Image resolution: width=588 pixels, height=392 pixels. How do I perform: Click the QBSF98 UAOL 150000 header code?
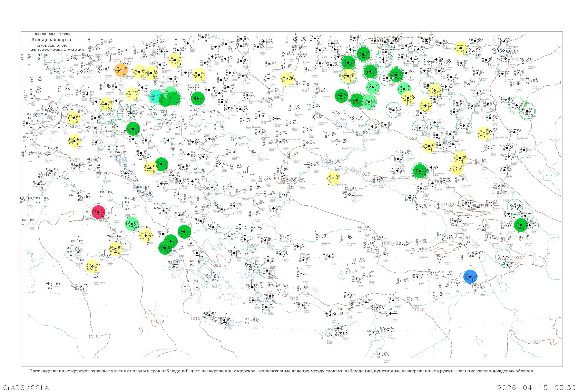click(x=53, y=34)
